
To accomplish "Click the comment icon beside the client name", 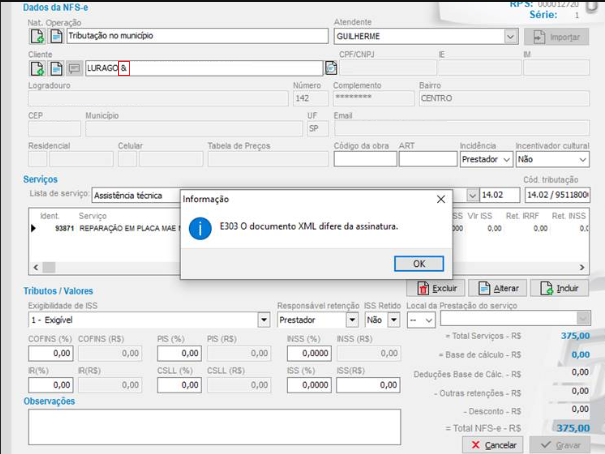I will 74,69.
